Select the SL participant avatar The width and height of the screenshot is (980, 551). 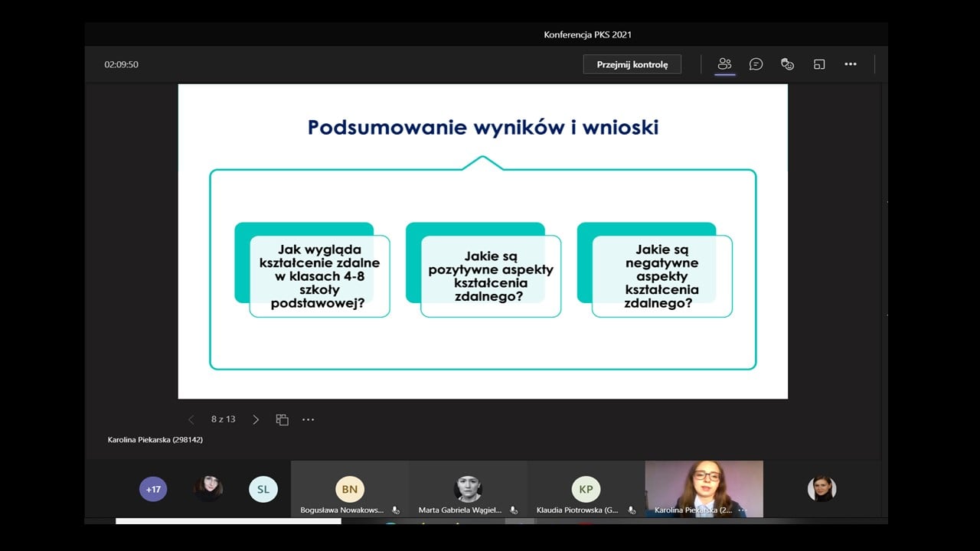coord(263,489)
